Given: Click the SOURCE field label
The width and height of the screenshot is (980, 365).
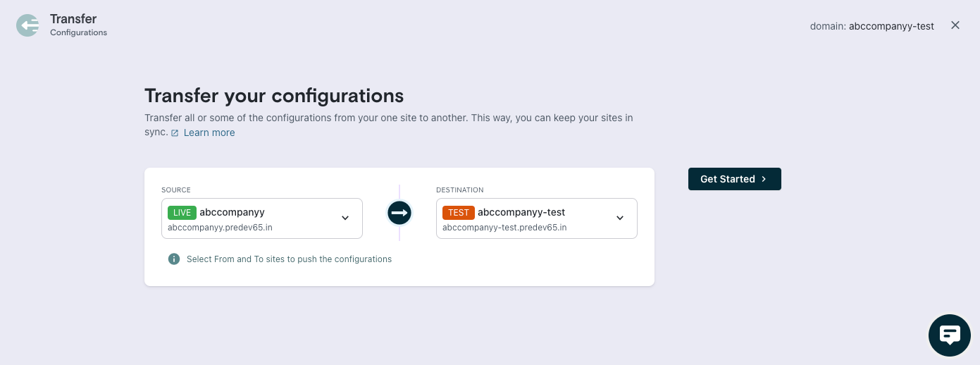Looking at the screenshot, I should tap(176, 190).
